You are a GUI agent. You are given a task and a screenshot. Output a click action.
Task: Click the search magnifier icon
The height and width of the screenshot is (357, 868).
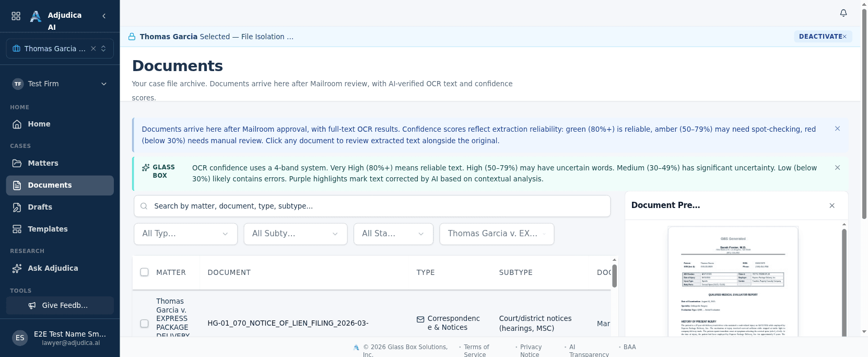tap(144, 206)
